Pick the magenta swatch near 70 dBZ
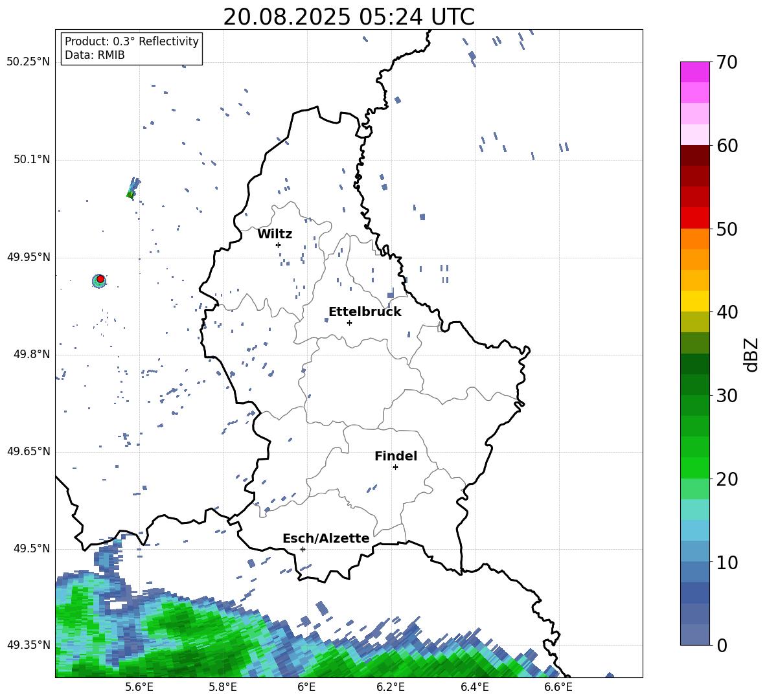This screenshot has height=700, width=767. [x=694, y=72]
